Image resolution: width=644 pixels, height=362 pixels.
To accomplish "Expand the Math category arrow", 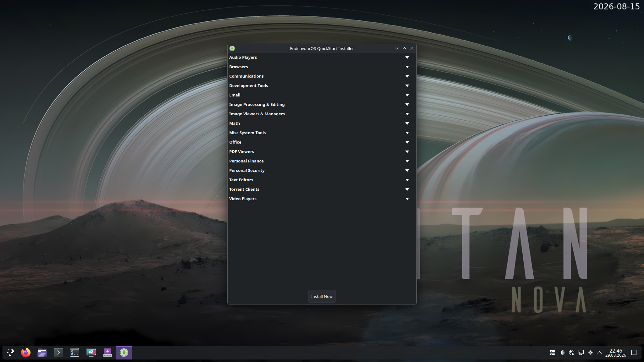I will [x=407, y=123].
